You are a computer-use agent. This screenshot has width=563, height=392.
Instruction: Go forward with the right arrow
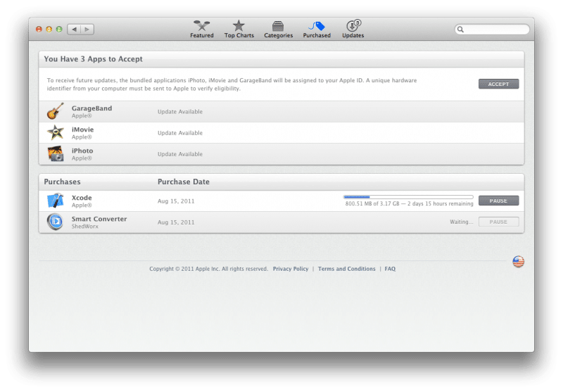[87, 30]
